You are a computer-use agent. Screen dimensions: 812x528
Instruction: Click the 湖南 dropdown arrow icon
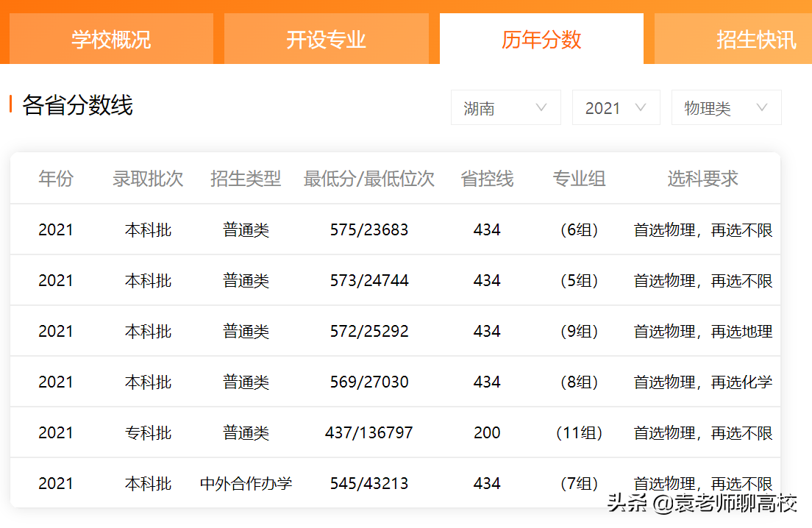pyautogui.click(x=543, y=107)
